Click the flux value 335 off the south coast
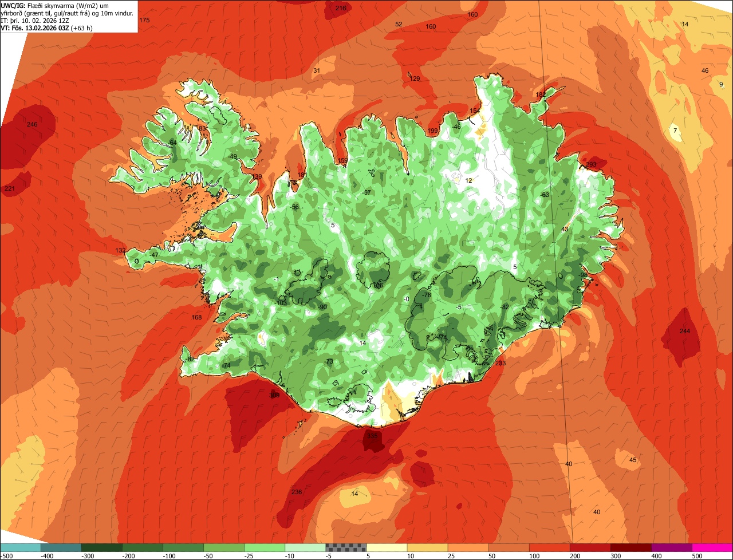The height and width of the screenshot is (560, 733). (x=372, y=436)
